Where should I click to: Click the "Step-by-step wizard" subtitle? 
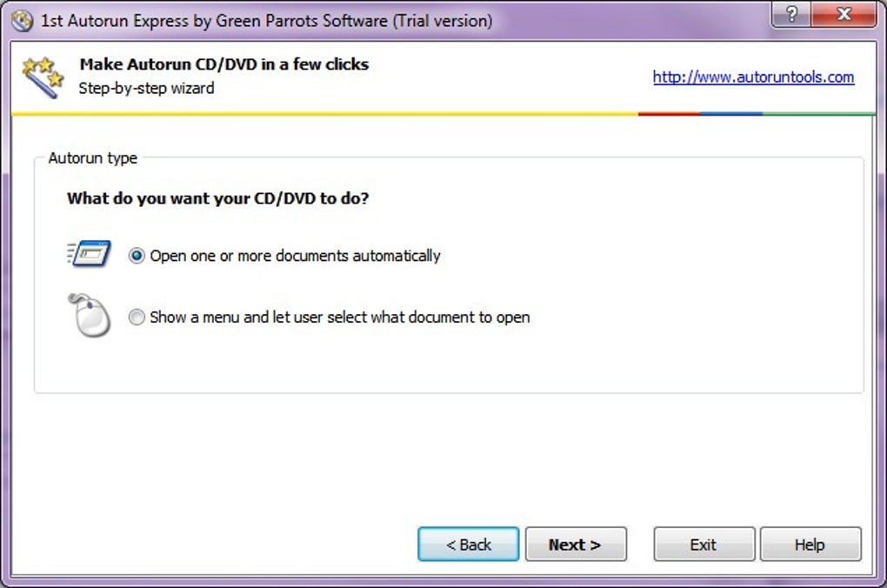pyautogui.click(x=146, y=88)
